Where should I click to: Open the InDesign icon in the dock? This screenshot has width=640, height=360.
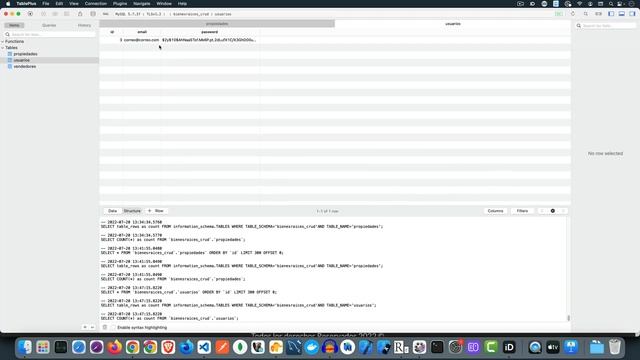pyautogui.click(x=509, y=347)
